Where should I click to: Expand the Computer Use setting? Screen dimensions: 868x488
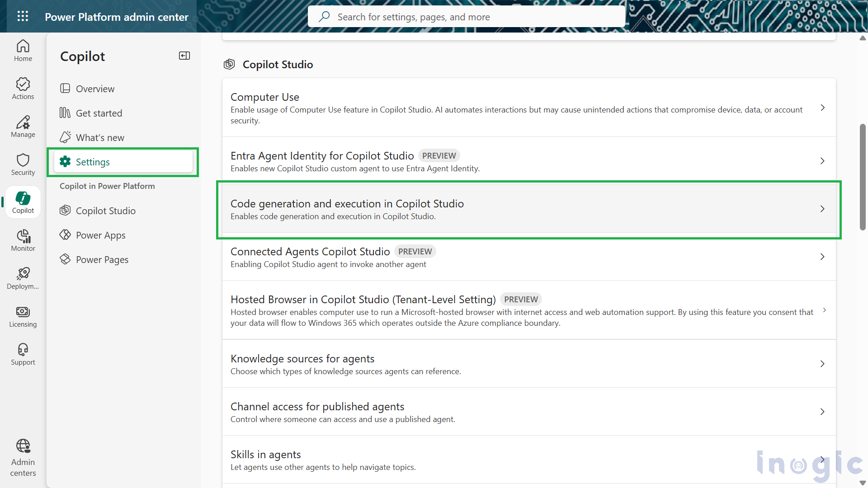[822, 108]
